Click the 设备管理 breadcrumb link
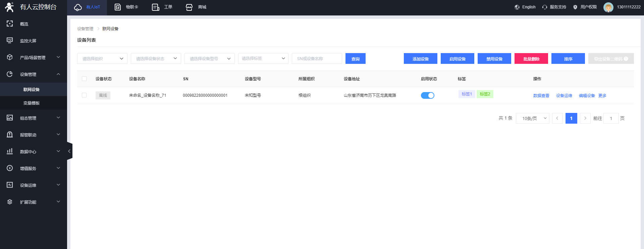Image resolution: width=644 pixels, height=249 pixels. pos(85,29)
